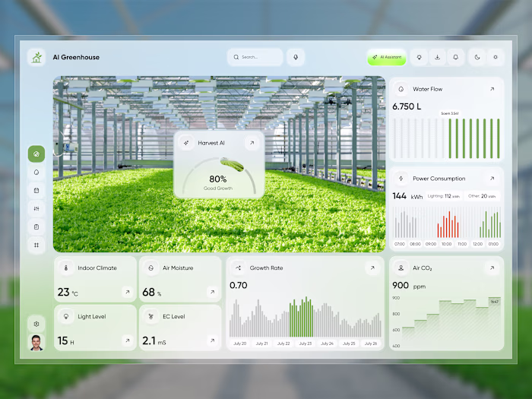Click the 144 kWh power value
The width and height of the screenshot is (532, 399).
point(407,196)
